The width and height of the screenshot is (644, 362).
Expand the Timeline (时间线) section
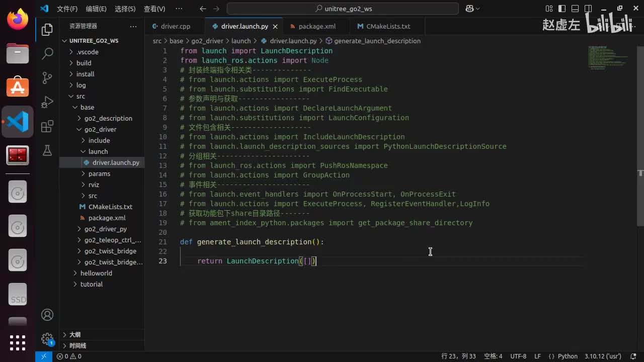[x=102, y=345]
